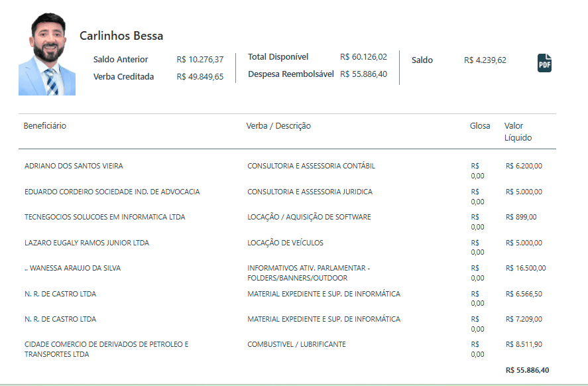
Task: Click the Combustivel / Lubrificante description
Action: coord(296,345)
